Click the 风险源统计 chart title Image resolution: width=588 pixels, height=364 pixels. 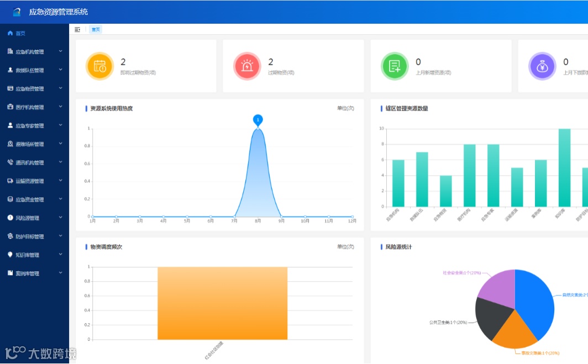coord(398,247)
